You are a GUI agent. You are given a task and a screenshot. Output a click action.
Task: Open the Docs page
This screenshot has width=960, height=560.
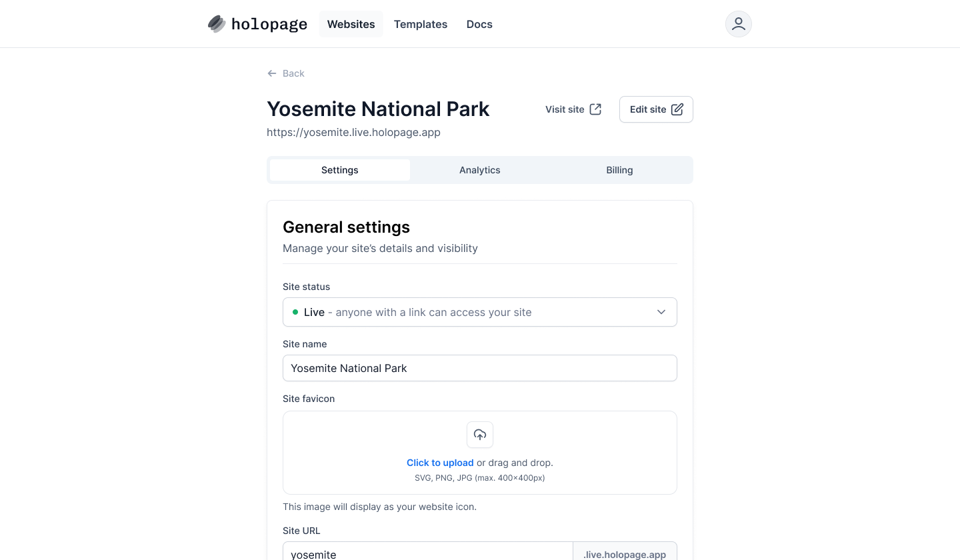[x=479, y=24]
